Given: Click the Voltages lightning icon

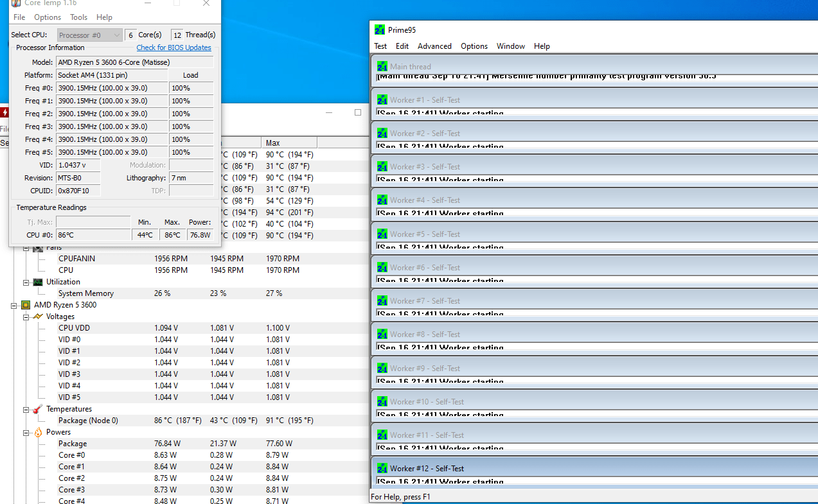Looking at the screenshot, I should (x=38, y=317).
